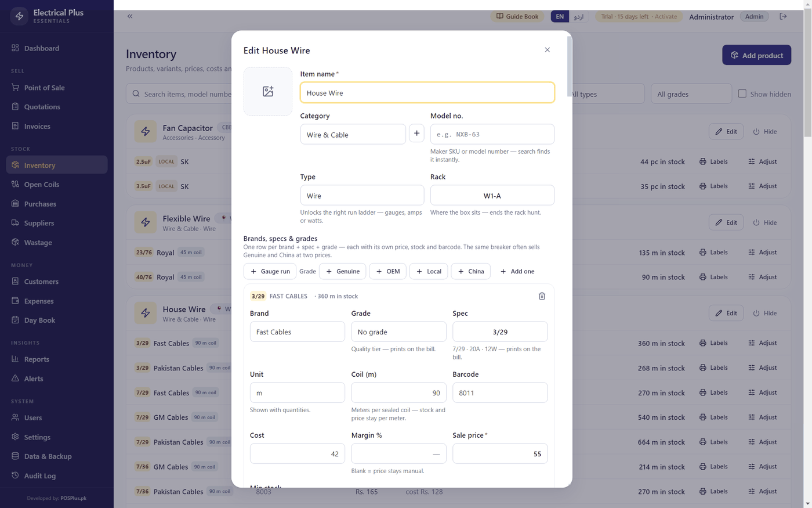Image resolution: width=812 pixels, height=508 pixels.
Task: Click the Purchases sidebar icon
Action: pos(15,204)
